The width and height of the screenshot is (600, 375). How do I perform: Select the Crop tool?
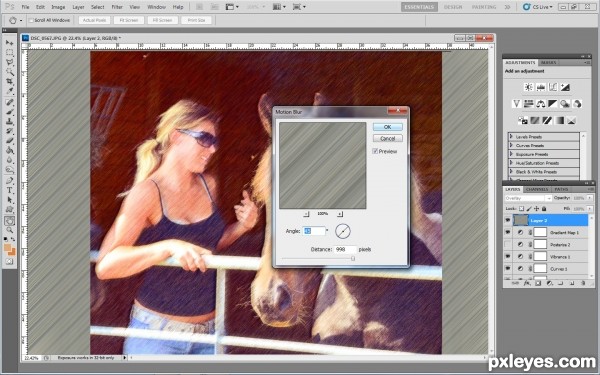(x=9, y=81)
